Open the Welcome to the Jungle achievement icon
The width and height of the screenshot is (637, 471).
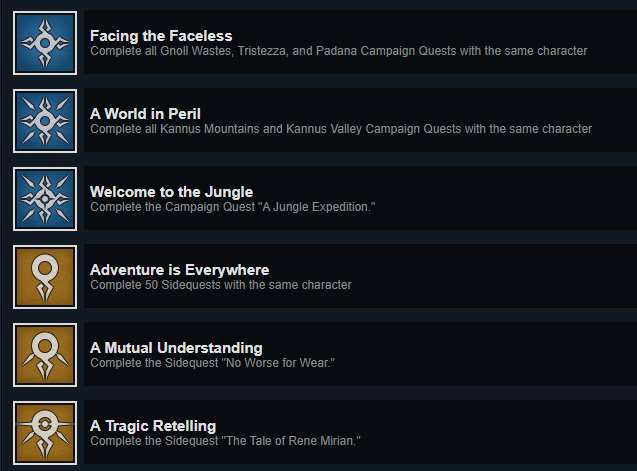tap(45, 199)
